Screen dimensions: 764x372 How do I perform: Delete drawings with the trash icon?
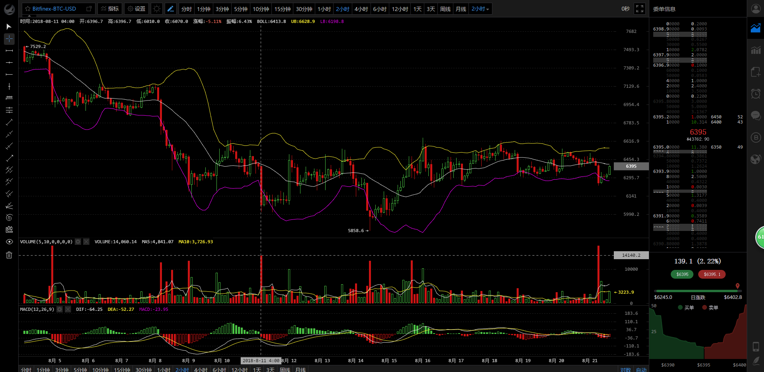9,255
